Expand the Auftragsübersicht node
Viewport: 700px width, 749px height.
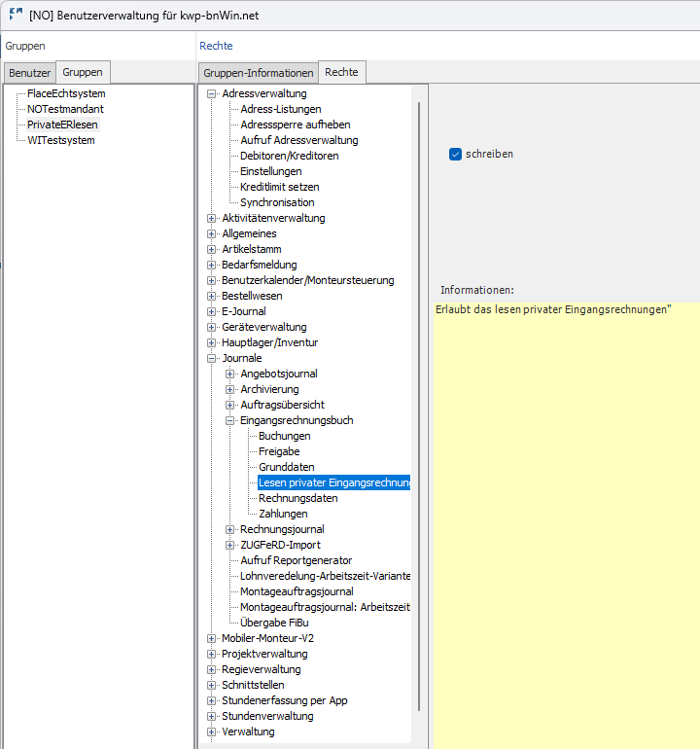point(229,405)
